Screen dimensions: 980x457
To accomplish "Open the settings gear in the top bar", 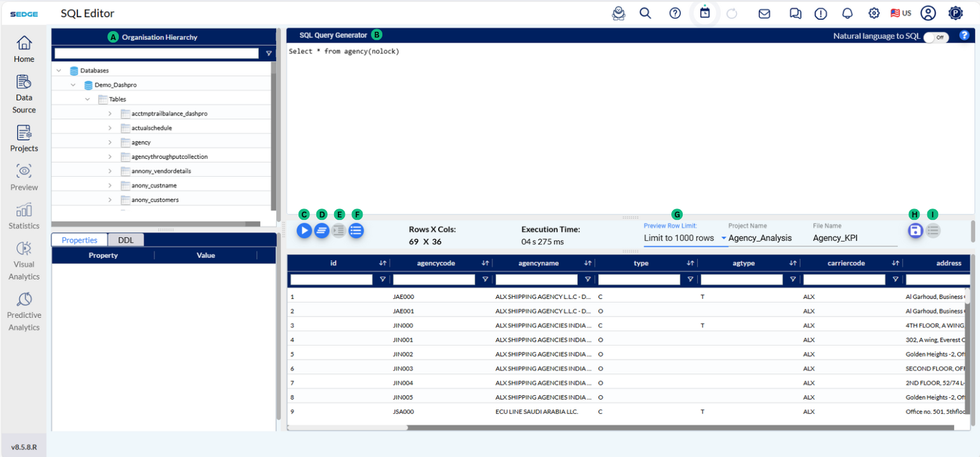I will tap(874, 13).
